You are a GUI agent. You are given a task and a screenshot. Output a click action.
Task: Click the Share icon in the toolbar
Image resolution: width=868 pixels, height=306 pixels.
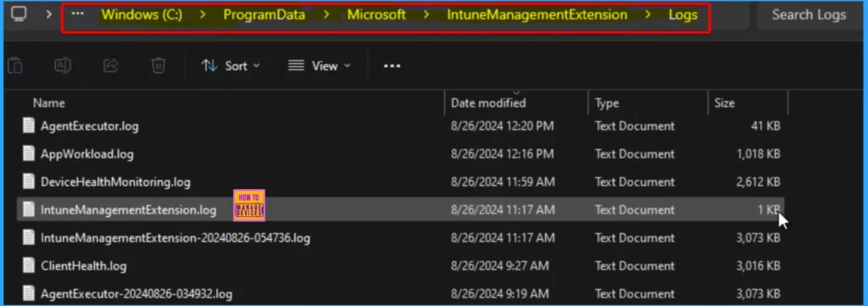tap(111, 66)
